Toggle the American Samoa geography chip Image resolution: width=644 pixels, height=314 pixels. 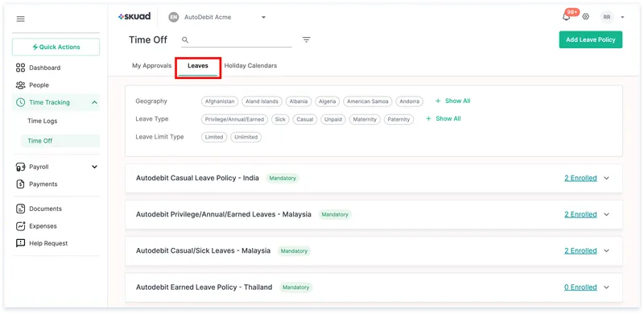click(x=368, y=101)
